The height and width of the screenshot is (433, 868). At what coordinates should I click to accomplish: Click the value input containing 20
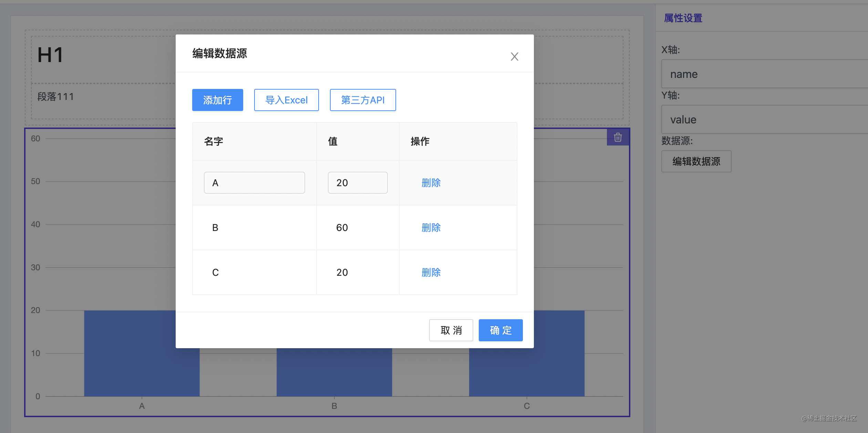coord(358,183)
